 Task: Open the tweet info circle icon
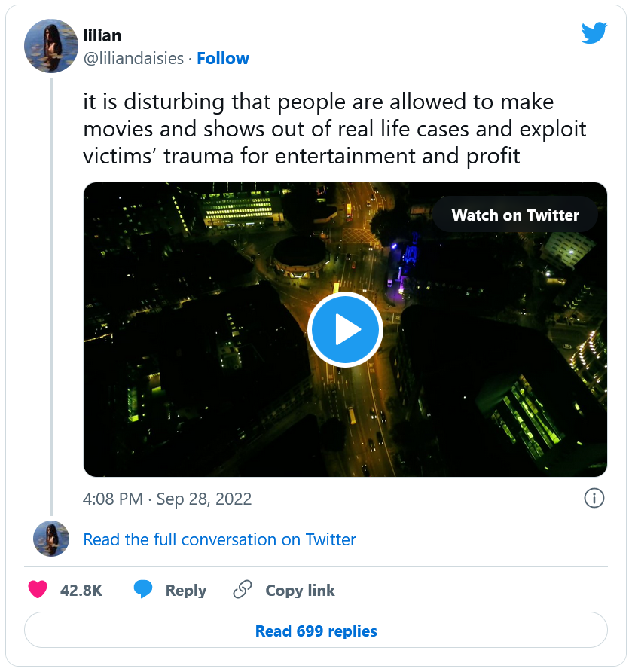click(x=594, y=498)
